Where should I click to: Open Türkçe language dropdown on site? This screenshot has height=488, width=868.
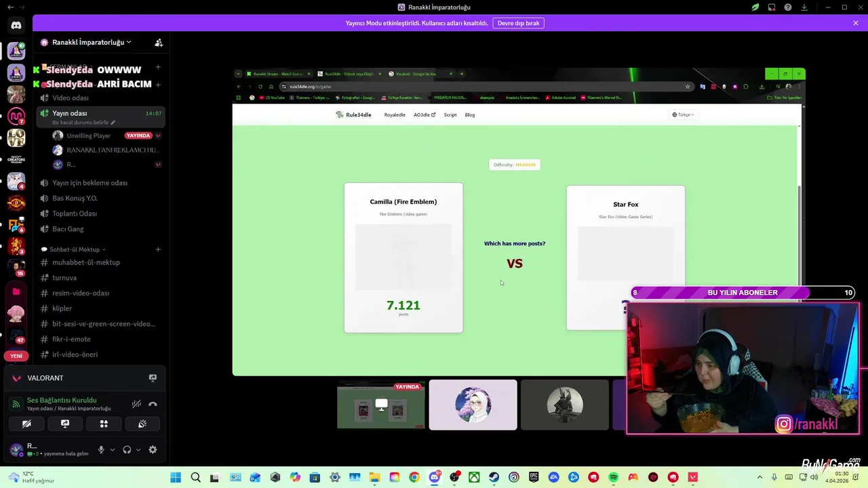pos(683,115)
